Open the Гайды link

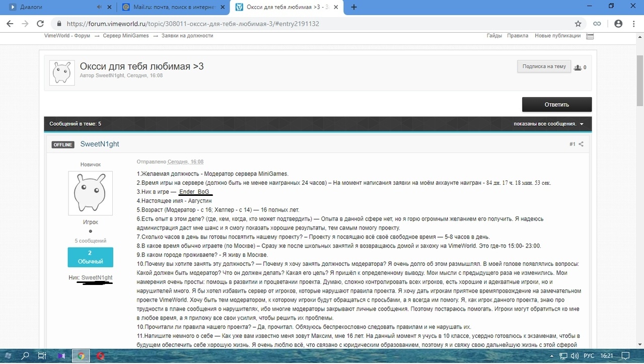tap(494, 36)
